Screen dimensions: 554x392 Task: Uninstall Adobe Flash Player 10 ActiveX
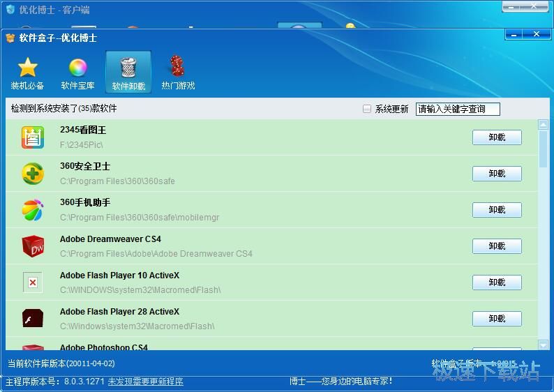coord(497,282)
